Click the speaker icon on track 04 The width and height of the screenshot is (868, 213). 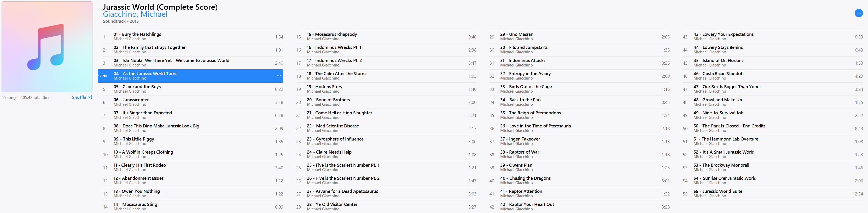pyautogui.click(x=105, y=76)
